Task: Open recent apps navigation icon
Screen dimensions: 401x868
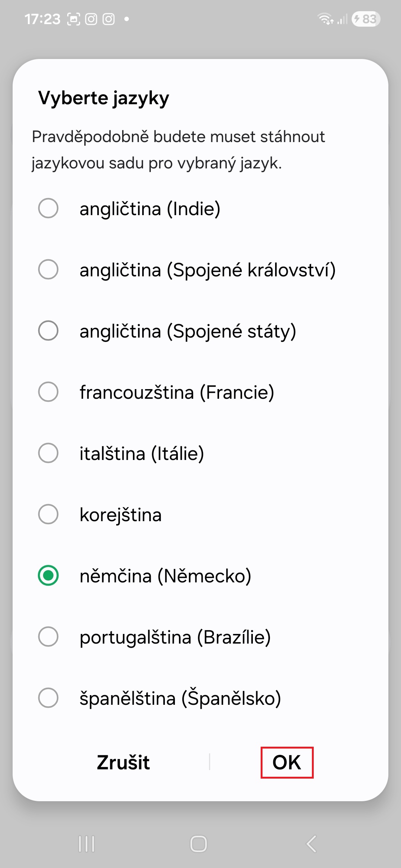Action: coord(87,844)
